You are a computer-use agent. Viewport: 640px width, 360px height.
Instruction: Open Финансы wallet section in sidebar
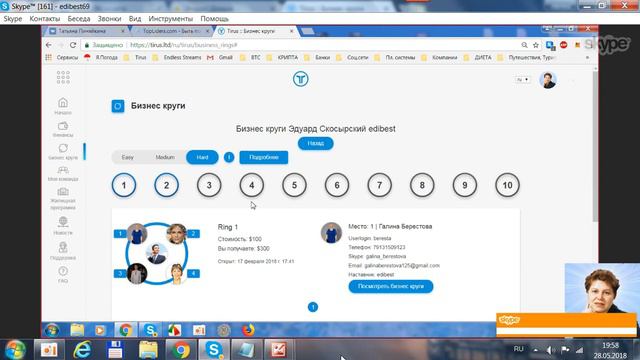(x=63, y=129)
